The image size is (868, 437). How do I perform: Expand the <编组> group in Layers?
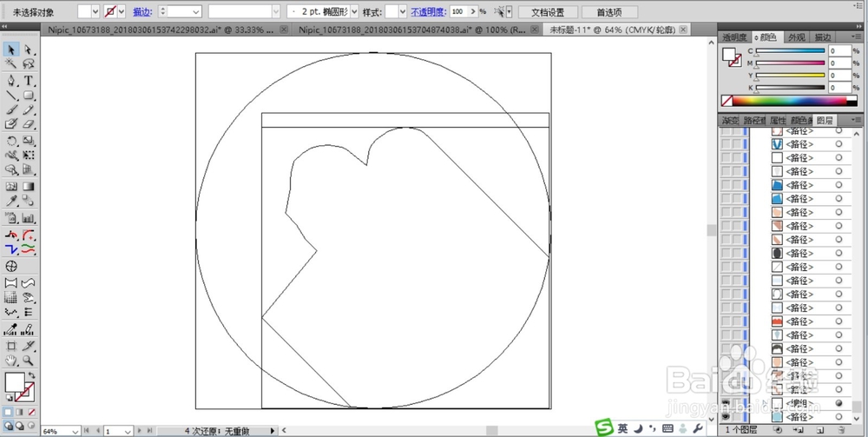pos(766,403)
